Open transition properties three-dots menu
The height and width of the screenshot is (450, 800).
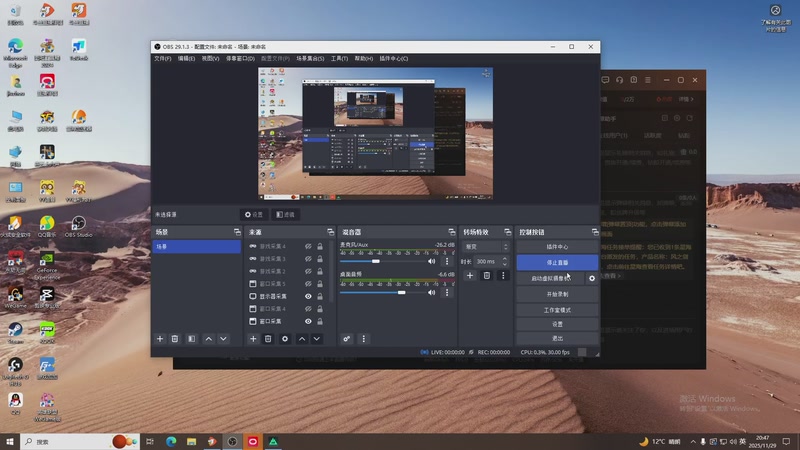(x=503, y=276)
